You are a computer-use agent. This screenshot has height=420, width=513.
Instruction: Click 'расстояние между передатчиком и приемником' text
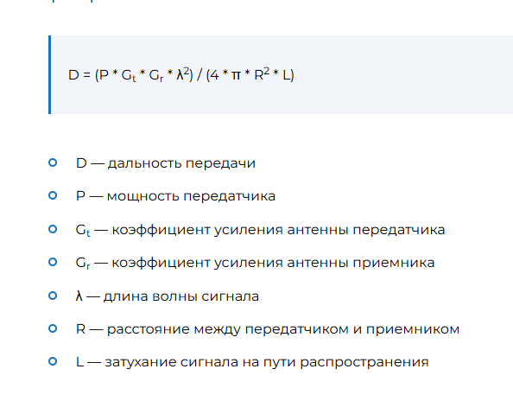(283, 329)
